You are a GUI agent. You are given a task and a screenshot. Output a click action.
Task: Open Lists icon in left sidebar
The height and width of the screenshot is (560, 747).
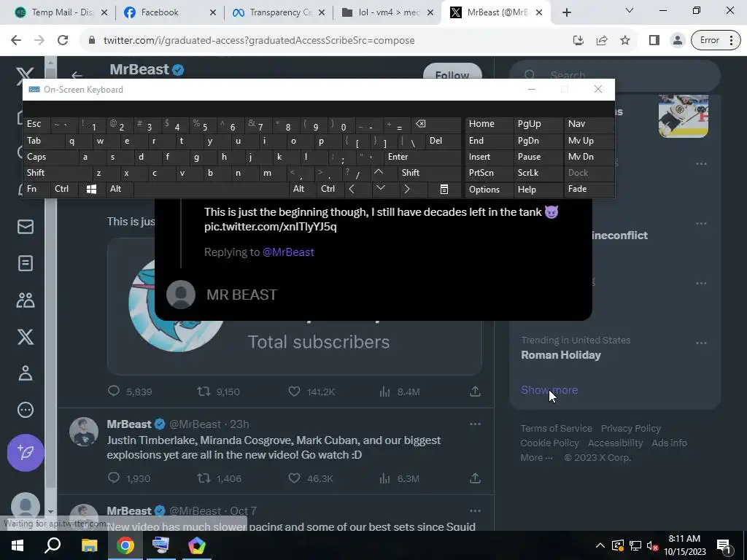pos(26,263)
